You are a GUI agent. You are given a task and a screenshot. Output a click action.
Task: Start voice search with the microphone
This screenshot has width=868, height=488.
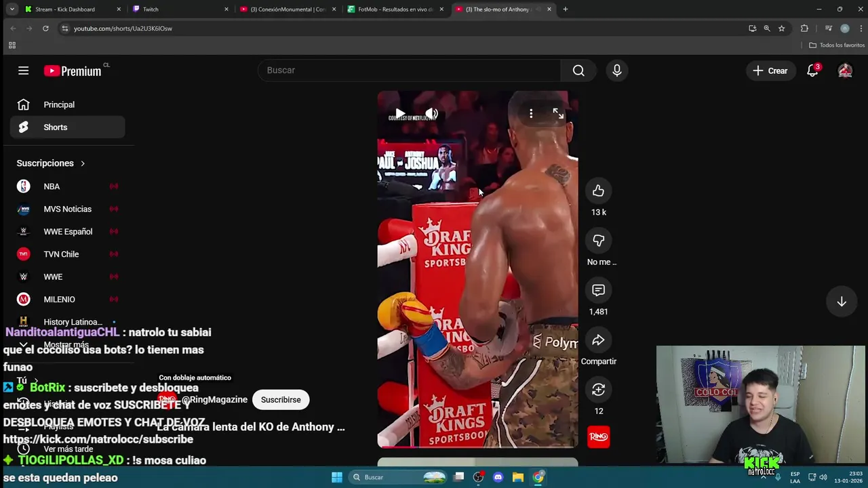[x=616, y=70]
